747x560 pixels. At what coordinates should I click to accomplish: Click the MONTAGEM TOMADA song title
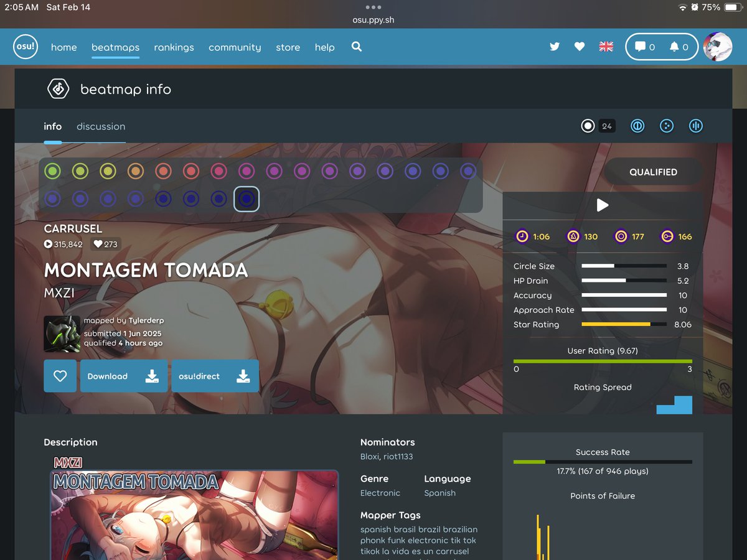point(146,270)
